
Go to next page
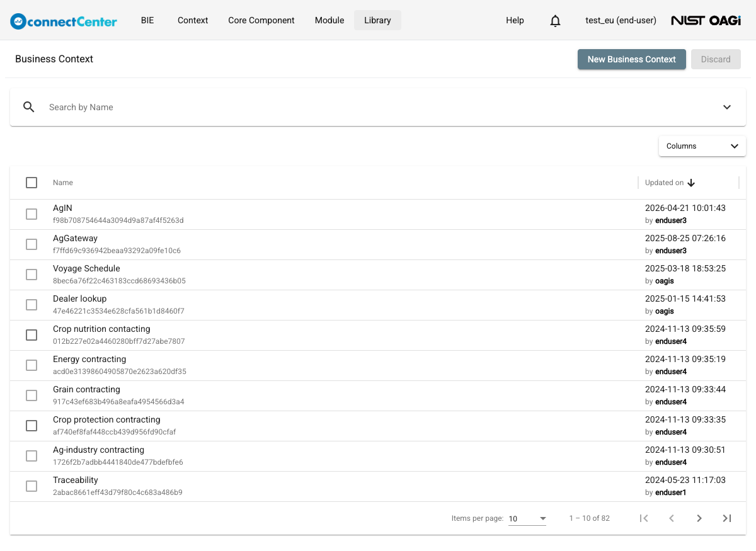pos(699,518)
